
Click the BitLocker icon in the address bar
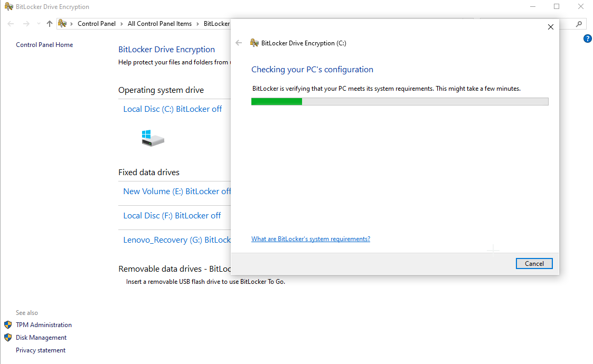pyautogui.click(x=63, y=23)
